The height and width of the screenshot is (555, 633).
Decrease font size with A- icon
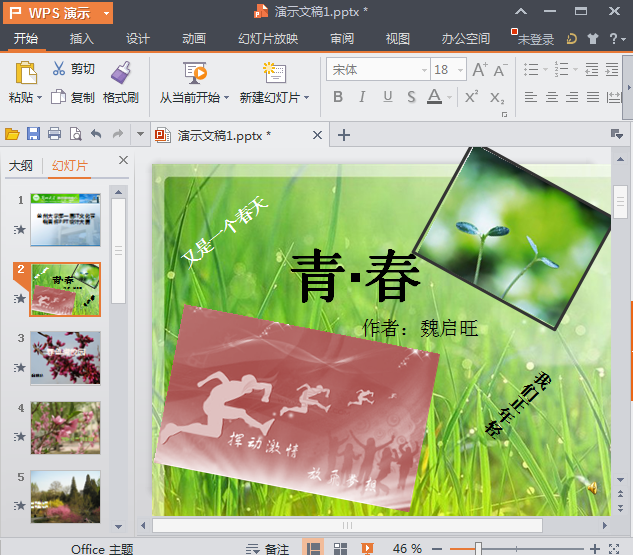tap(500, 71)
